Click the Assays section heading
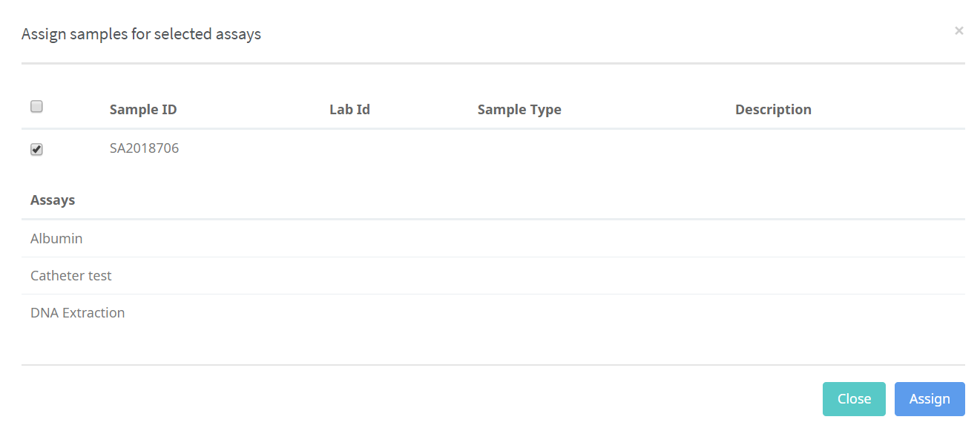Viewport: 980px width, 431px height. pyautogui.click(x=52, y=200)
